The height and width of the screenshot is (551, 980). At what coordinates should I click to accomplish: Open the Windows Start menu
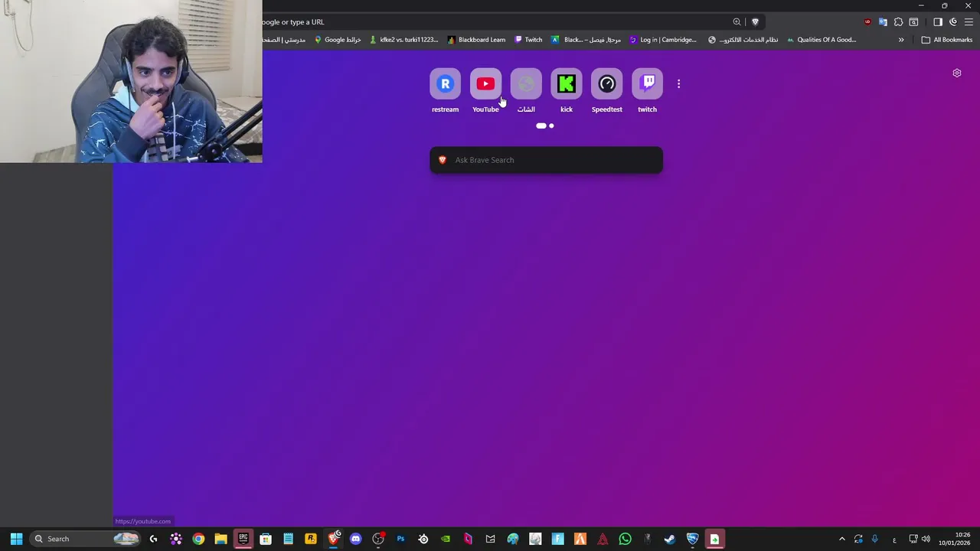(x=16, y=539)
